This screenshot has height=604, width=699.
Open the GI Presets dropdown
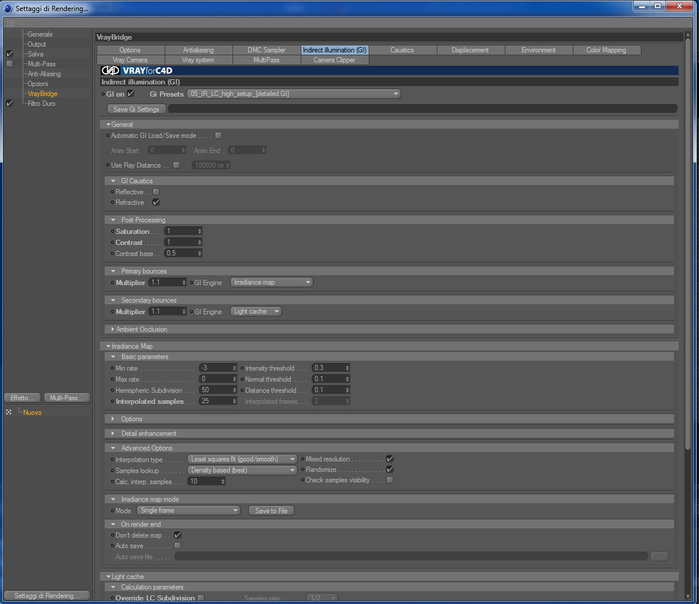[x=293, y=94]
